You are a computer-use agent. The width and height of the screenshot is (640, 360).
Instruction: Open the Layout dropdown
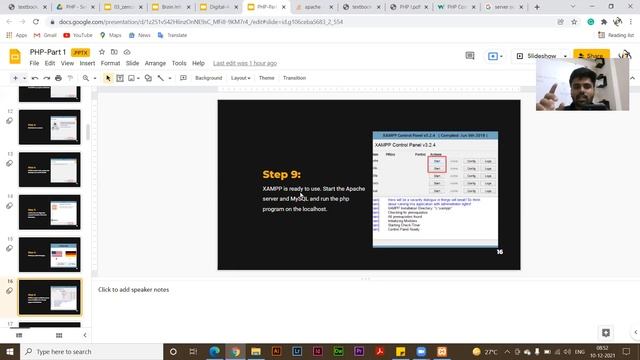pyautogui.click(x=240, y=78)
